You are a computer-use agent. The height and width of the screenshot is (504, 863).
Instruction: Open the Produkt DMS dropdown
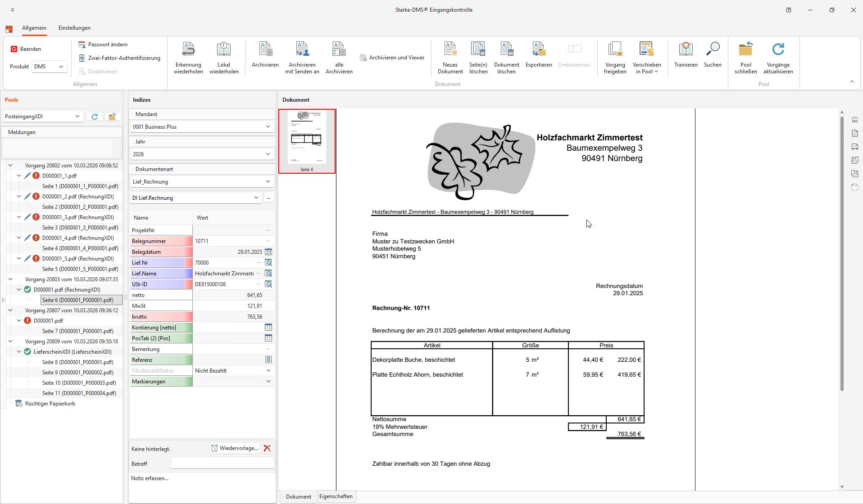49,67
